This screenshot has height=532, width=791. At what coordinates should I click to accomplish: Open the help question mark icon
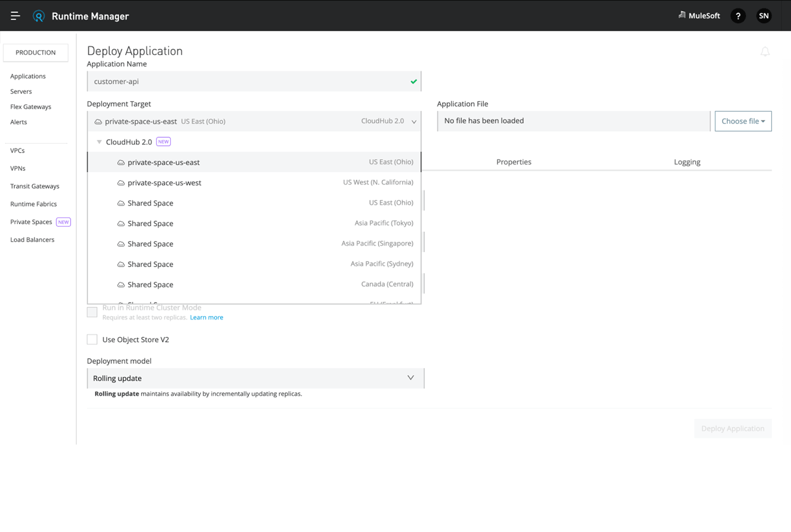[738, 16]
